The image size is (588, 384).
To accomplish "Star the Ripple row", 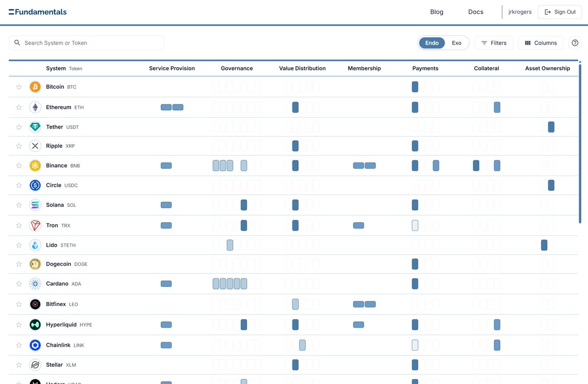I will (x=19, y=146).
